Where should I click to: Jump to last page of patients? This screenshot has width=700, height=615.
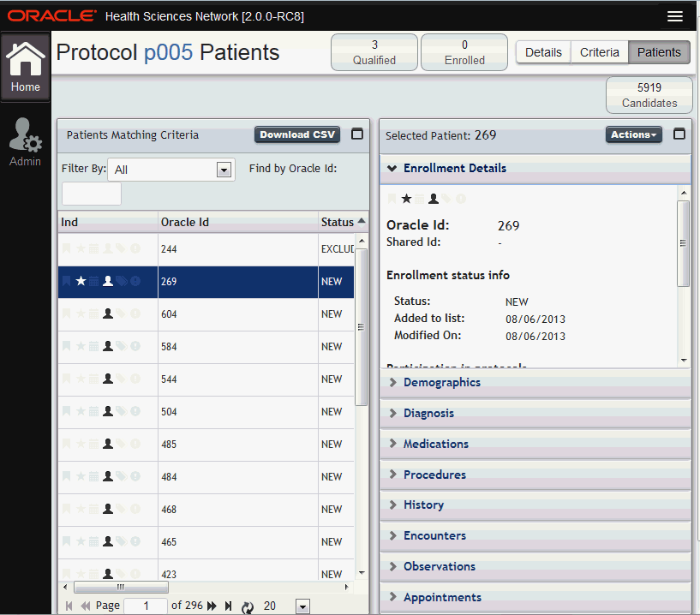point(228,606)
